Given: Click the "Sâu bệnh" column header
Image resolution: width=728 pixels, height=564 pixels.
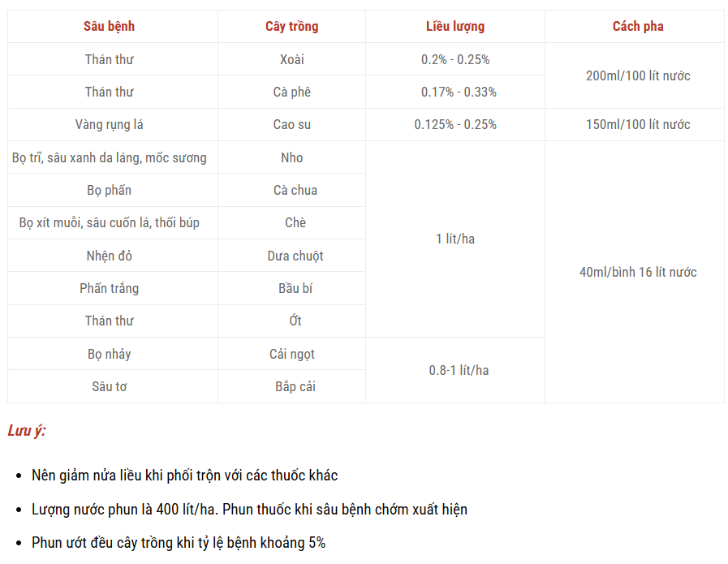Looking at the screenshot, I should tap(109, 26).
